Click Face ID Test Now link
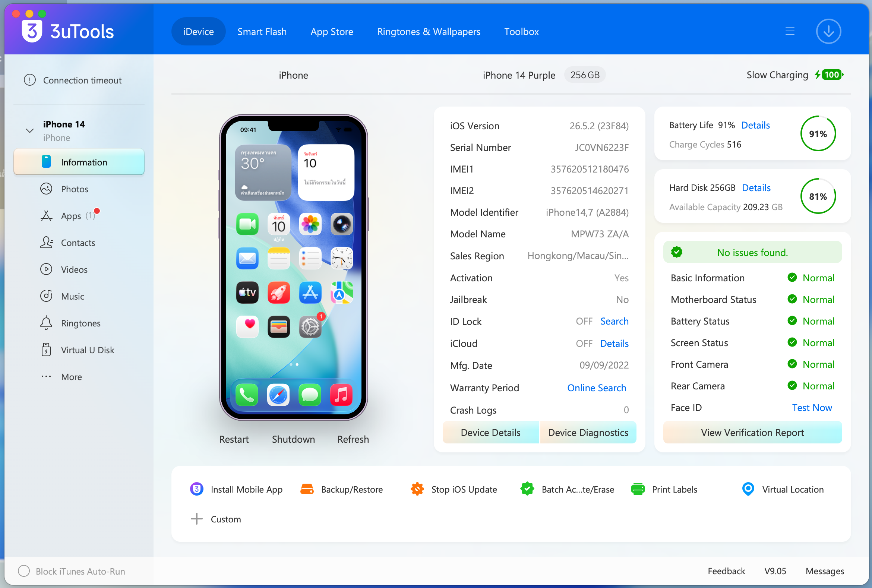 [x=812, y=408]
